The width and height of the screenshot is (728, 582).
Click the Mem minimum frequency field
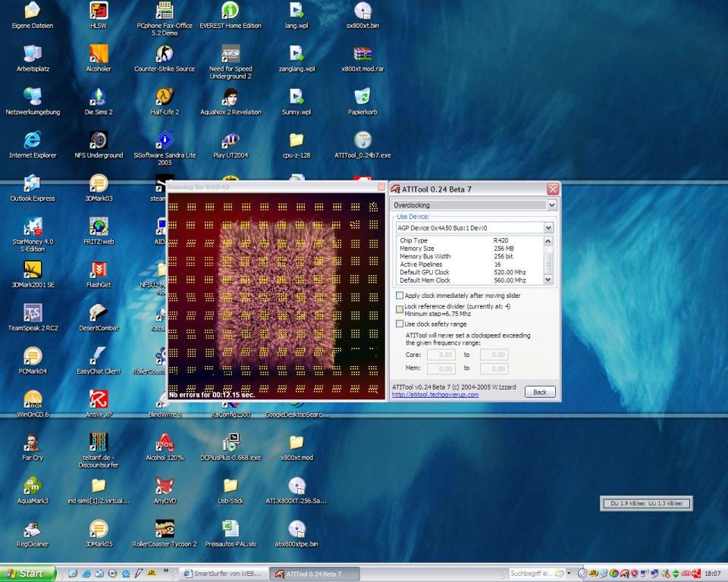pyautogui.click(x=441, y=368)
